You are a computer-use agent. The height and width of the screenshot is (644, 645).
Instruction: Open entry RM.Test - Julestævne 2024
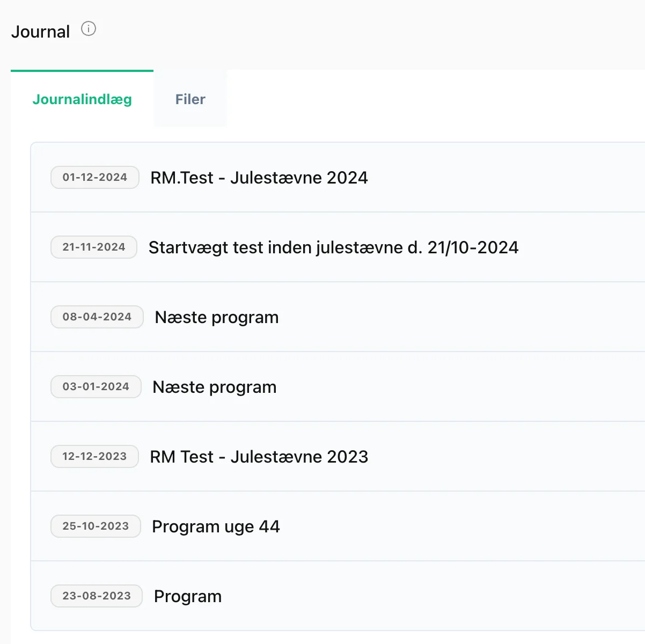(338, 178)
